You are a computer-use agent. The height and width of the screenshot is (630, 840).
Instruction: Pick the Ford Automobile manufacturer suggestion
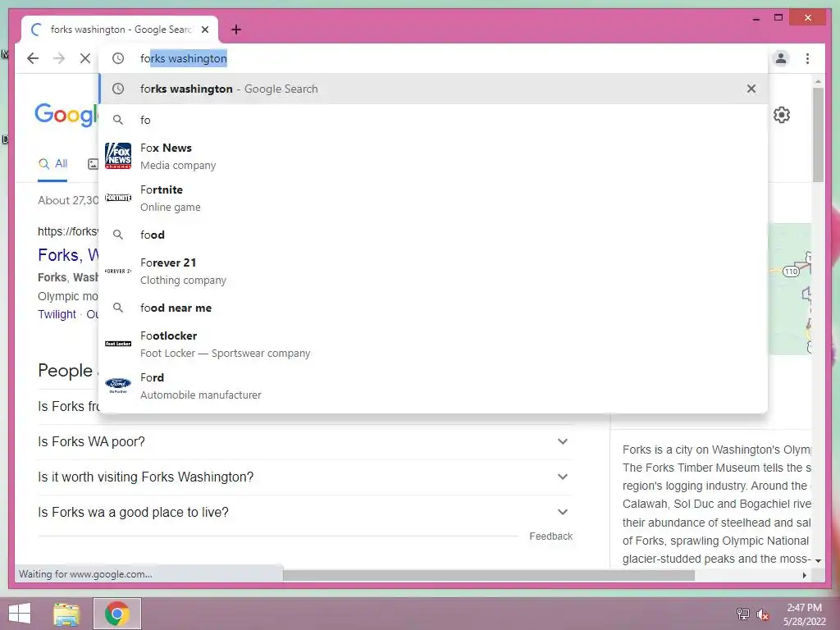[x=433, y=386]
